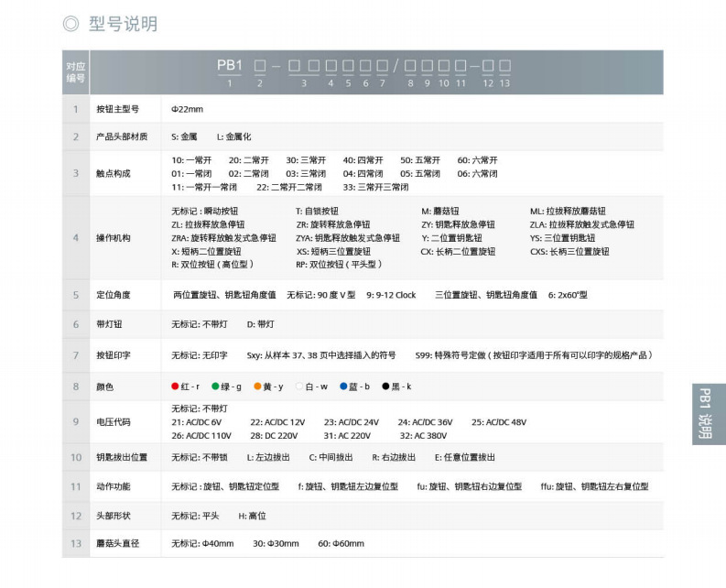Click the D: 带灯 entry
Image resolution: width=726 pixels, height=588 pixels.
pos(260,324)
